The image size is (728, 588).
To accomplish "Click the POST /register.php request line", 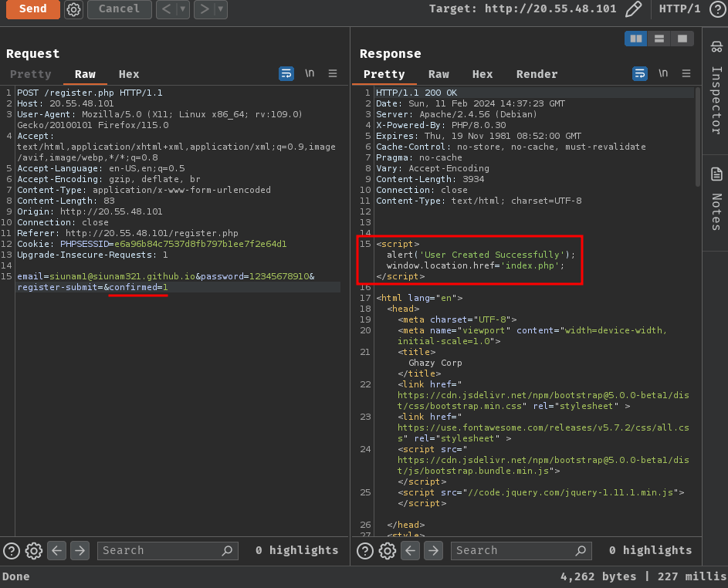I will click(x=90, y=93).
